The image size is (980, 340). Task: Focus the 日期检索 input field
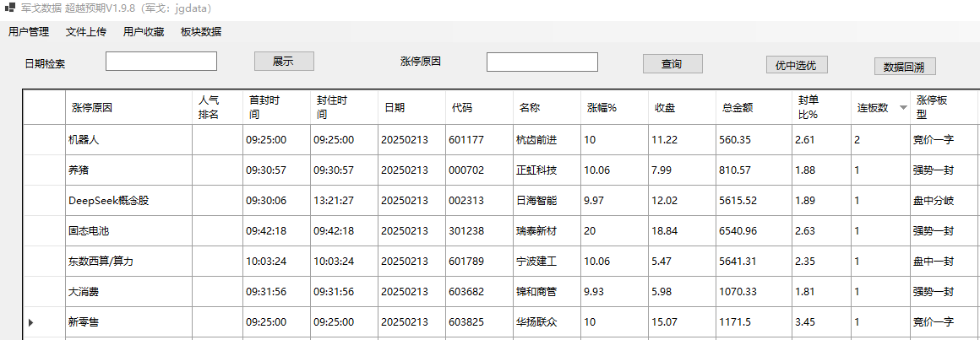tap(161, 61)
